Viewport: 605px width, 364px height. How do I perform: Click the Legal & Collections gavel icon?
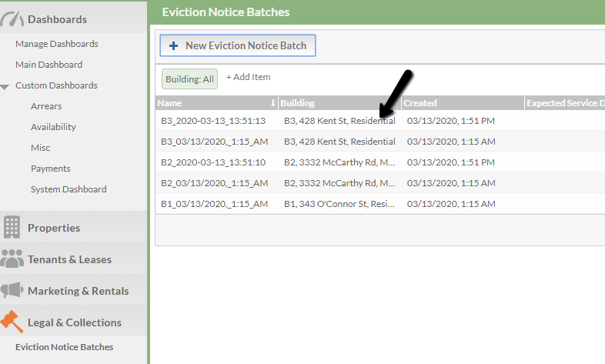point(12,322)
